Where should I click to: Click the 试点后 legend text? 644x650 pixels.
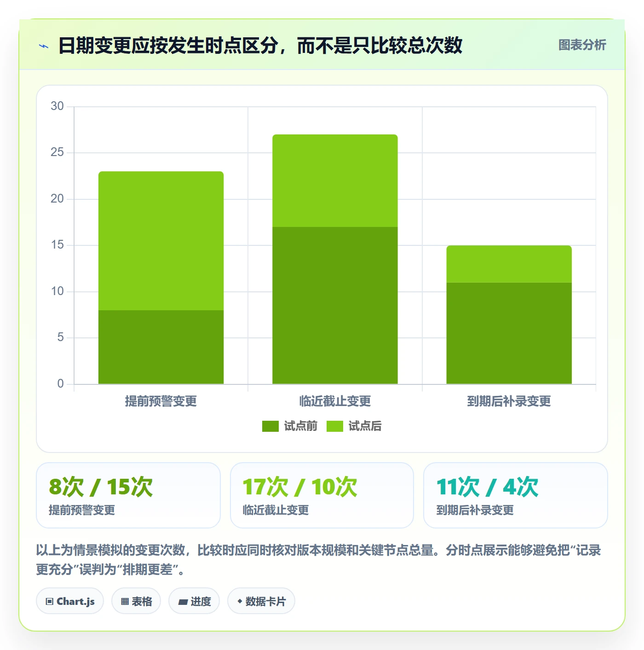(x=365, y=426)
